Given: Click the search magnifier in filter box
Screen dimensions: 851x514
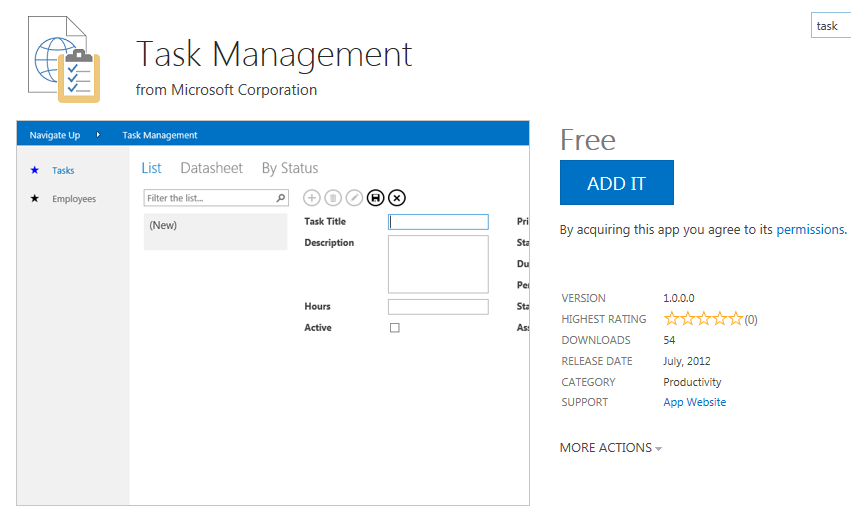Looking at the screenshot, I should point(281,198).
